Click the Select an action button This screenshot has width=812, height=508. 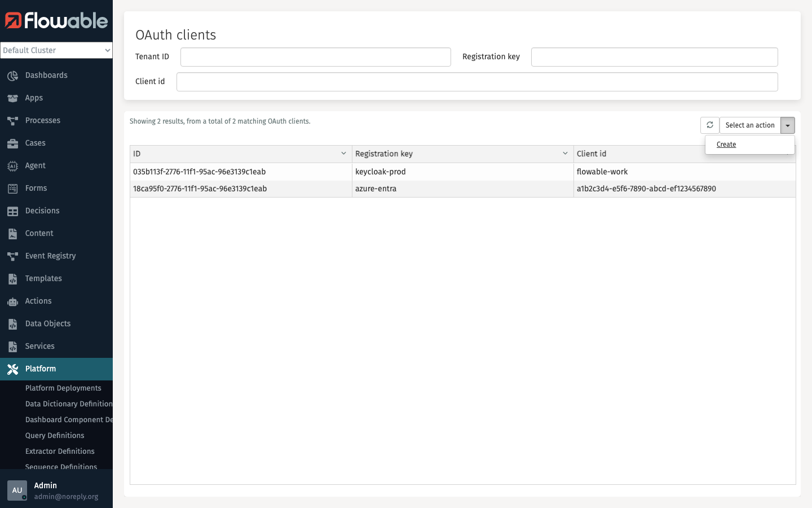(x=750, y=125)
